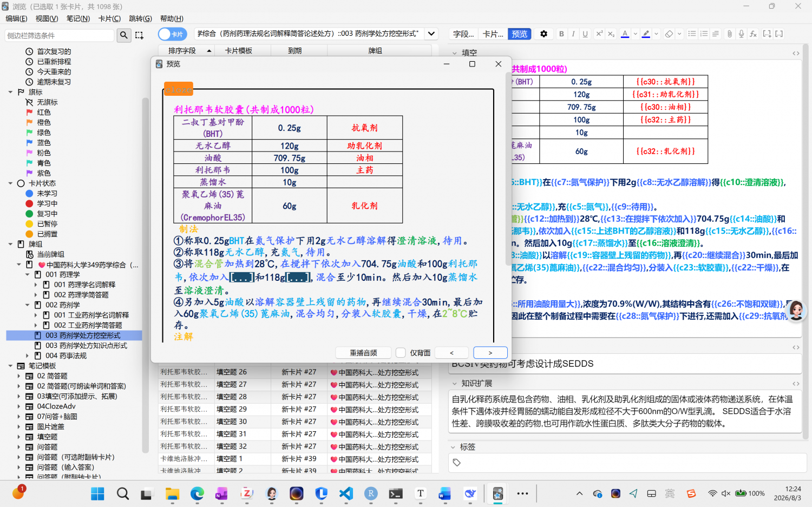The image size is (812, 507).
Task: Attach a file with the paperclip icon
Action: 730,34
